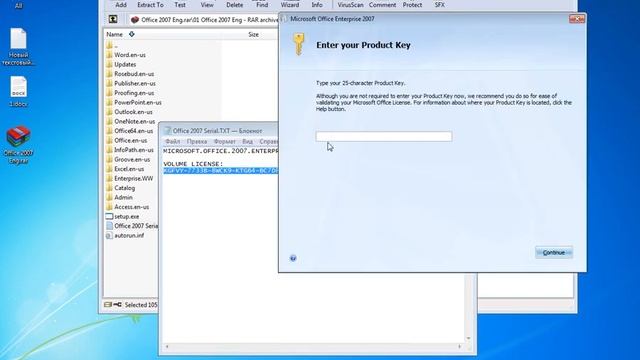Select the Excel.en-us folder

[125, 169]
